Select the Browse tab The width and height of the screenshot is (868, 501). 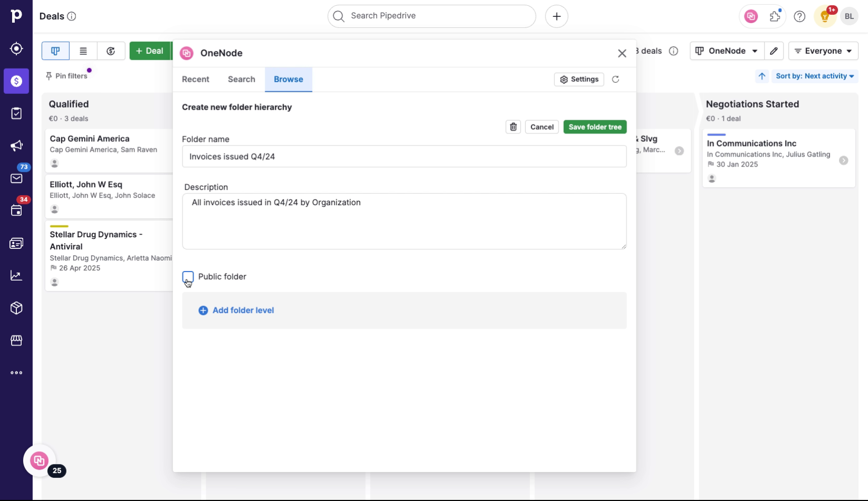288,80
